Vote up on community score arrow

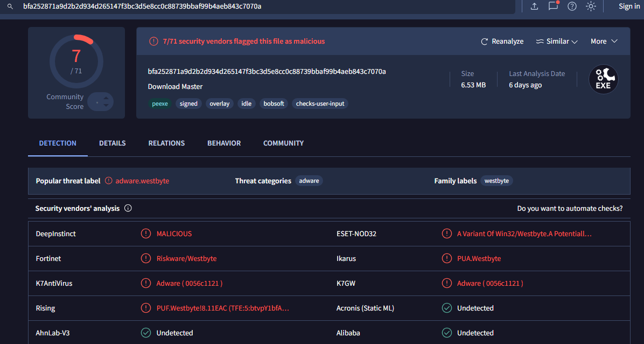click(106, 98)
